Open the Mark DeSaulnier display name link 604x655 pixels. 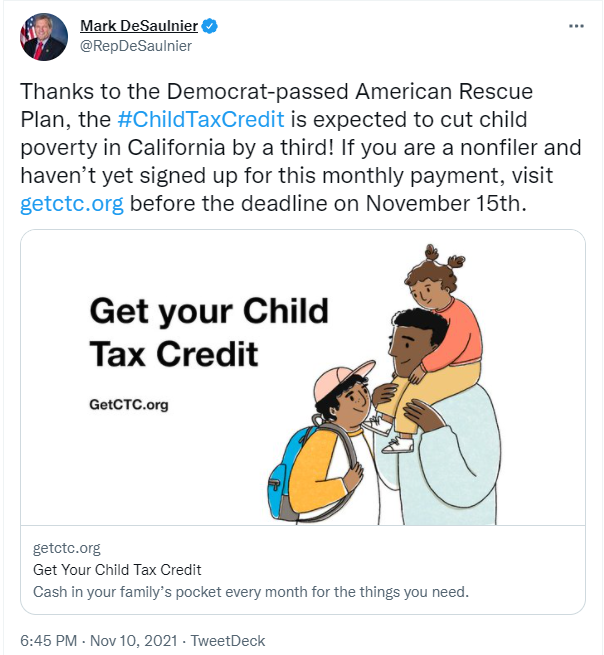click(138, 26)
